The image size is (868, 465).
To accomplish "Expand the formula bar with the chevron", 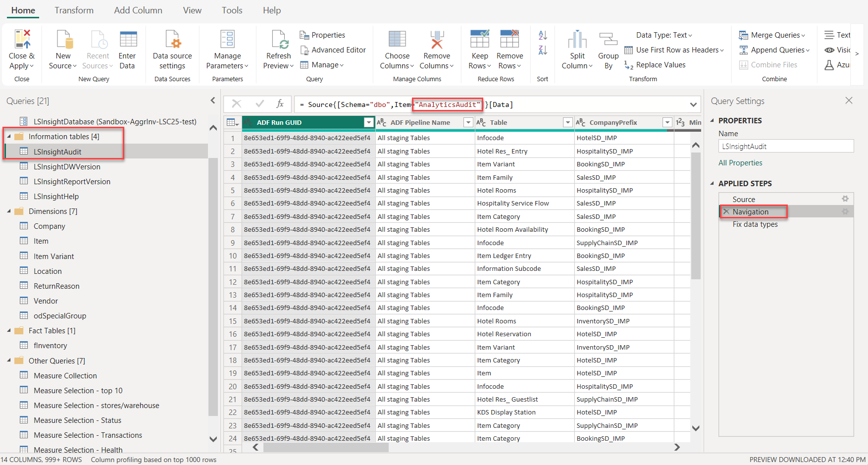I will (693, 104).
